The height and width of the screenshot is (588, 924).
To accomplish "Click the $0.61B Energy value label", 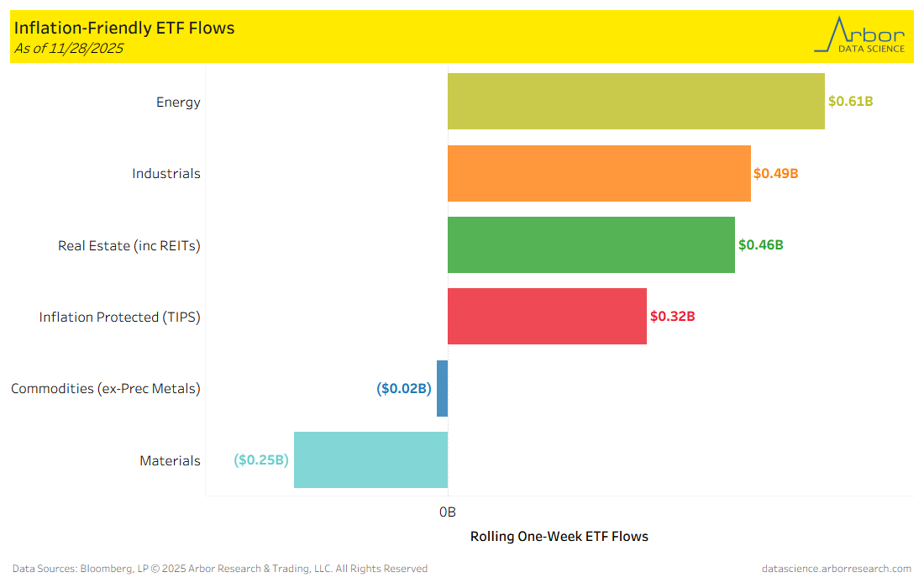I will (x=851, y=102).
